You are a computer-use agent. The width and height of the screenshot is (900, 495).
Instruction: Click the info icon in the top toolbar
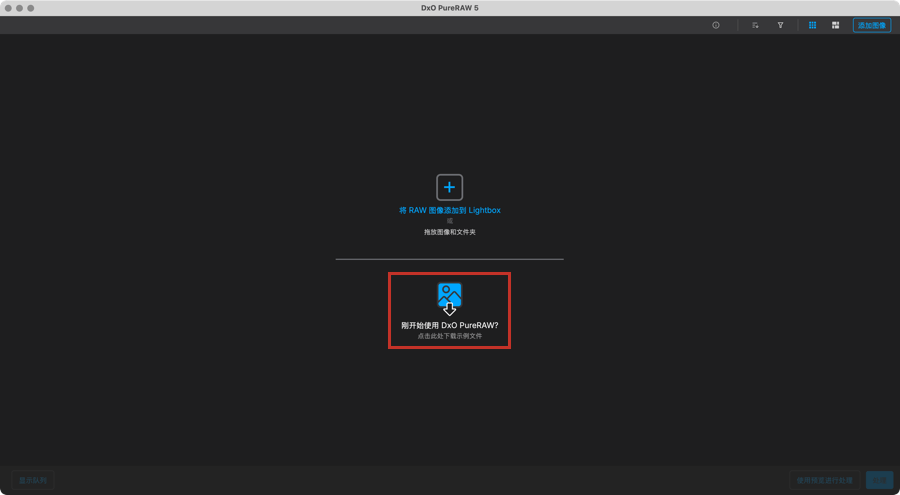[716, 25]
